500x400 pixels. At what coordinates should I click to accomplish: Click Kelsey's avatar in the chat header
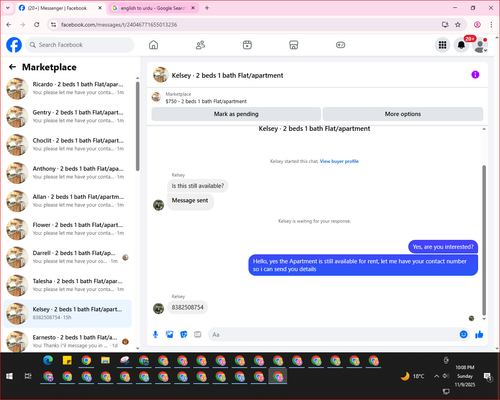(160, 75)
